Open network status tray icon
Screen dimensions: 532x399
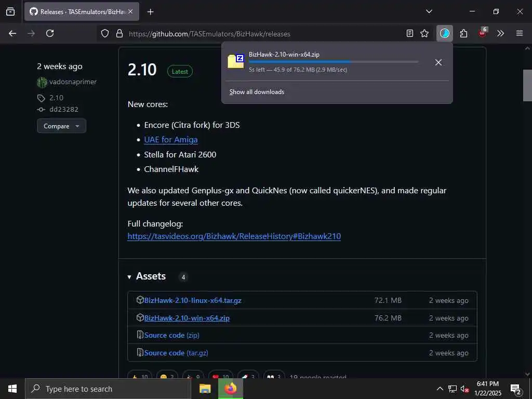click(x=453, y=389)
